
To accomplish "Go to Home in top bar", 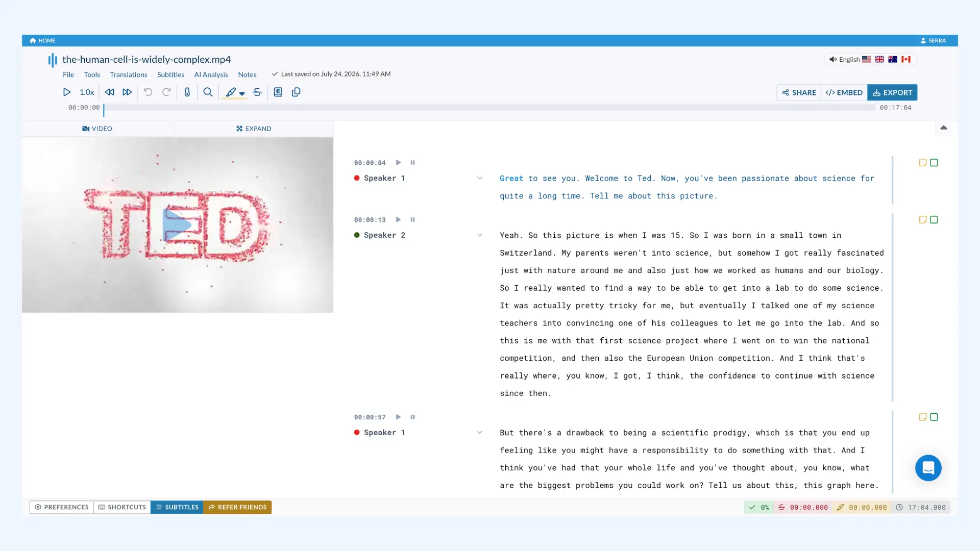I will pyautogui.click(x=42, y=40).
